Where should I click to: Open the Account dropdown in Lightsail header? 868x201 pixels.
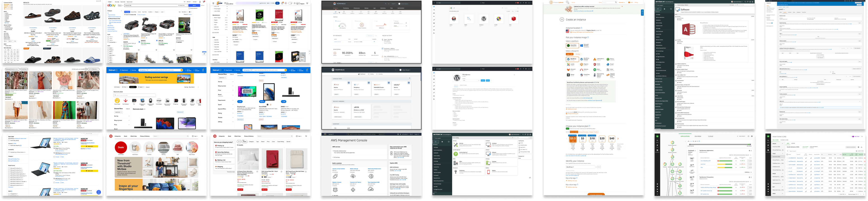(x=622, y=2)
